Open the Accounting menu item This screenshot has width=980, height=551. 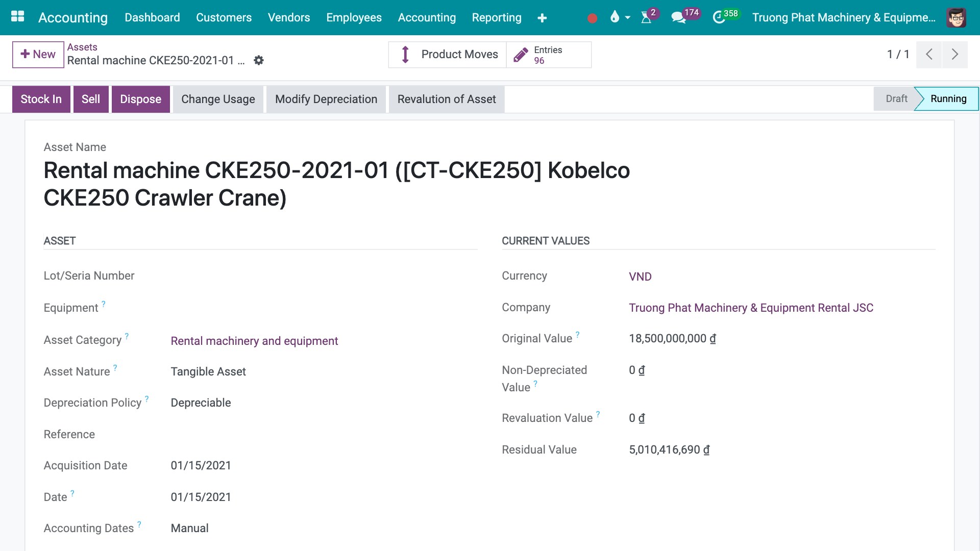[427, 17]
